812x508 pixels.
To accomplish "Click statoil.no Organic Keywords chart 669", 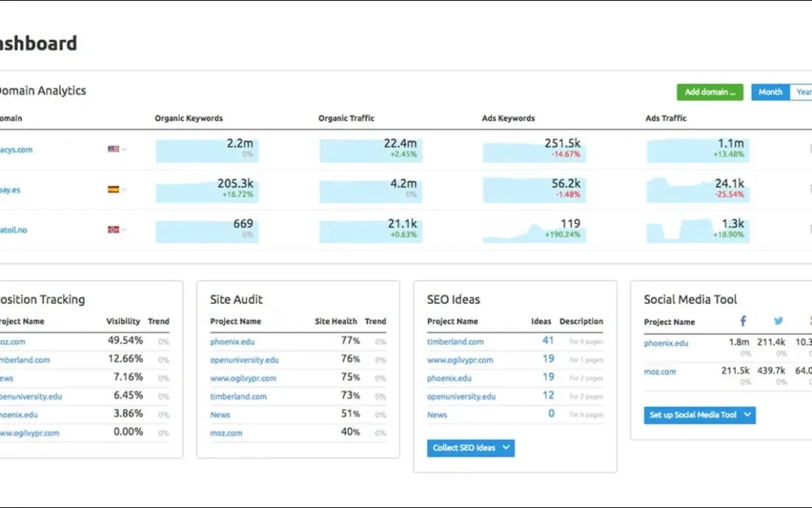I will click(208, 230).
